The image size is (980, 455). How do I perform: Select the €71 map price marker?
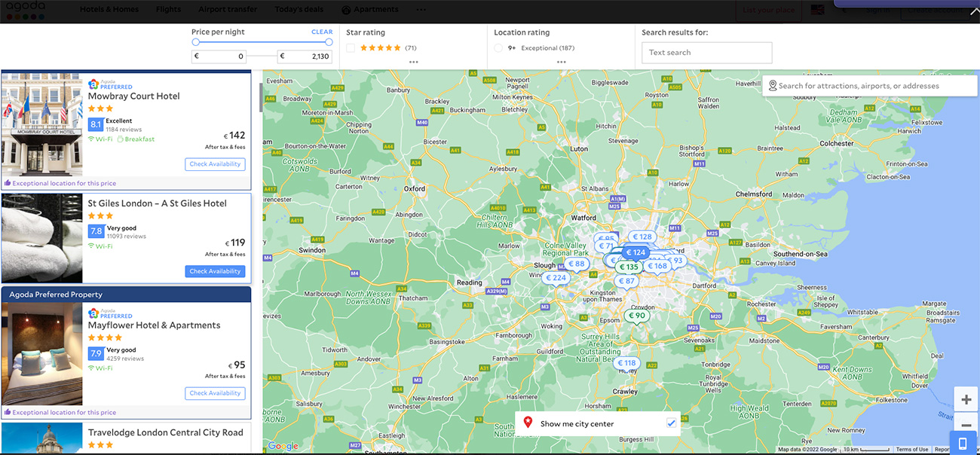[x=605, y=246]
